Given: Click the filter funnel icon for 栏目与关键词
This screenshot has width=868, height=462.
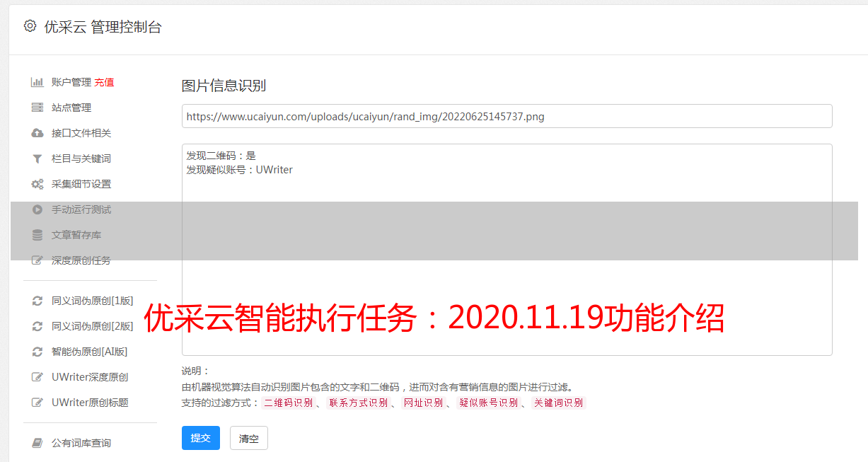Looking at the screenshot, I should 37,158.
